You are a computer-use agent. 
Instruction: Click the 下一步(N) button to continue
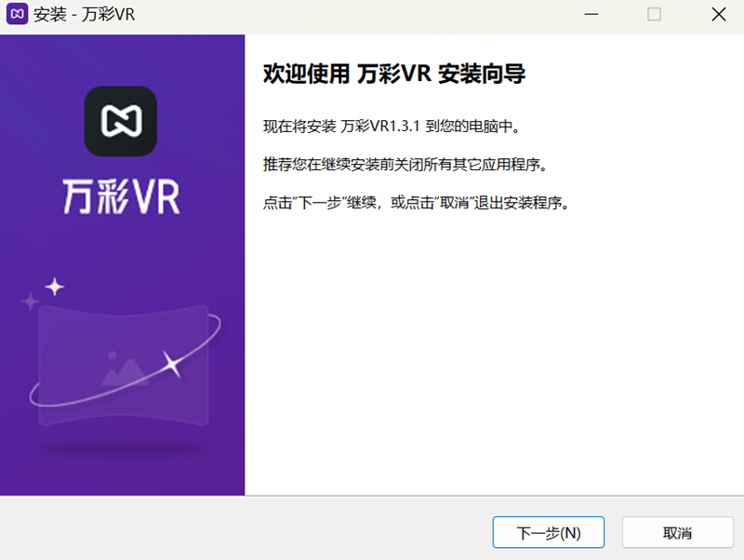coord(548,532)
